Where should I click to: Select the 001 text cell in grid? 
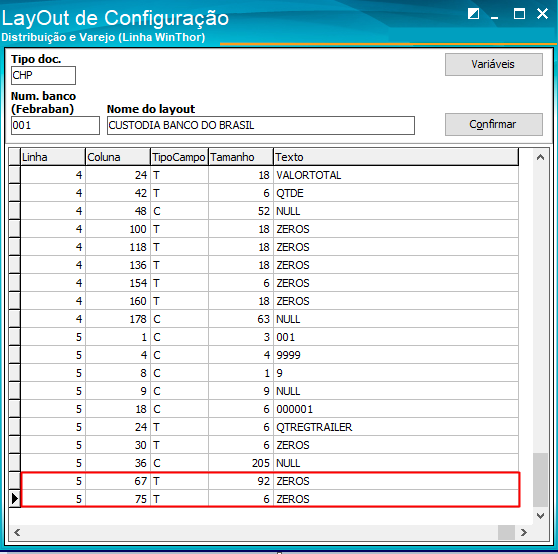coord(396,337)
